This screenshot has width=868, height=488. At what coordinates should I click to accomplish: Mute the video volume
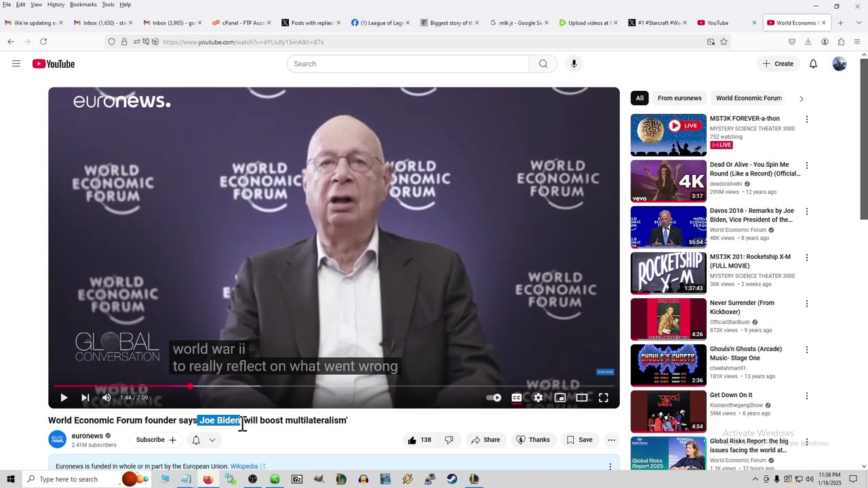[x=106, y=398]
